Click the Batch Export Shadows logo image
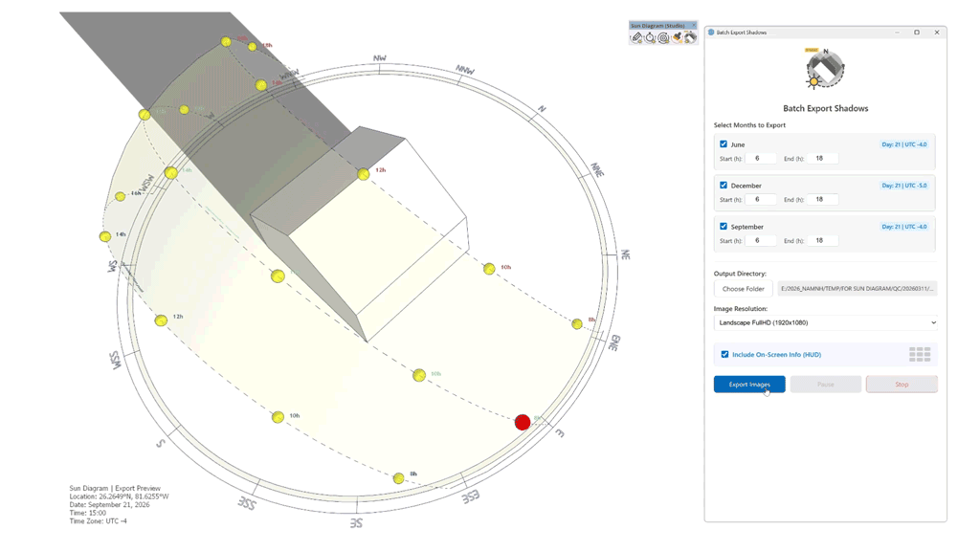This screenshot has height=551, width=980. (825, 69)
